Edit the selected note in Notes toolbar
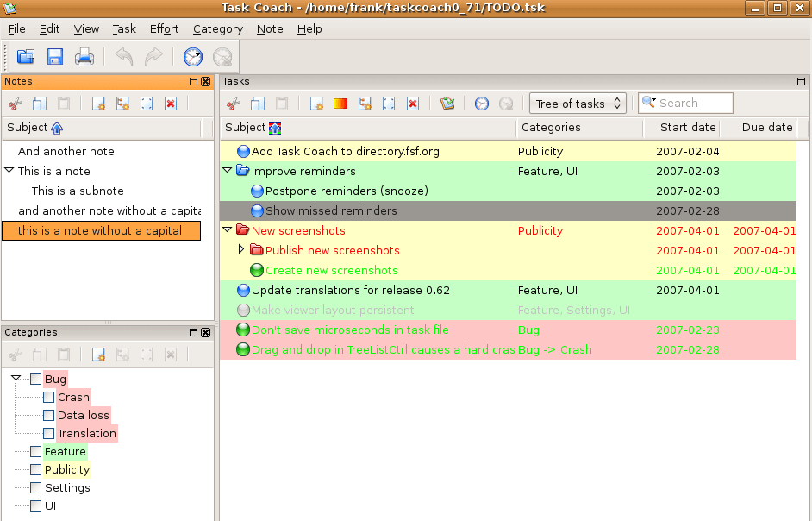The image size is (812, 521). click(x=147, y=104)
